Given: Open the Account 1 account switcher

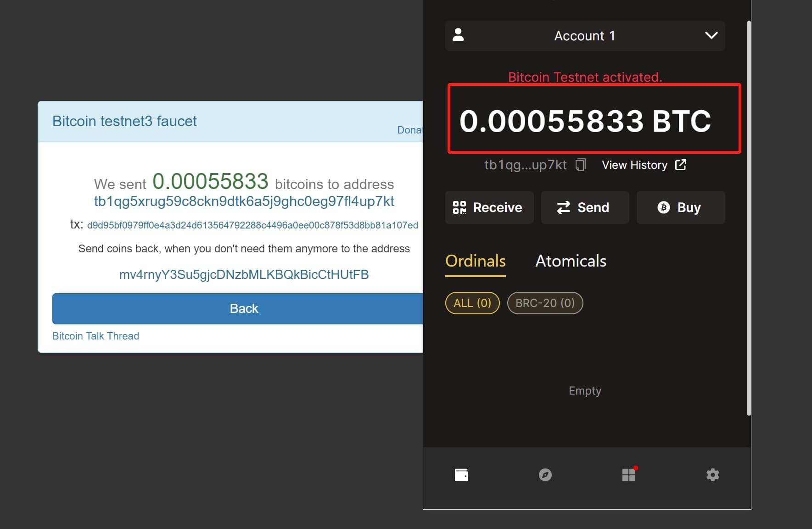Looking at the screenshot, I should tap(584, 35).
